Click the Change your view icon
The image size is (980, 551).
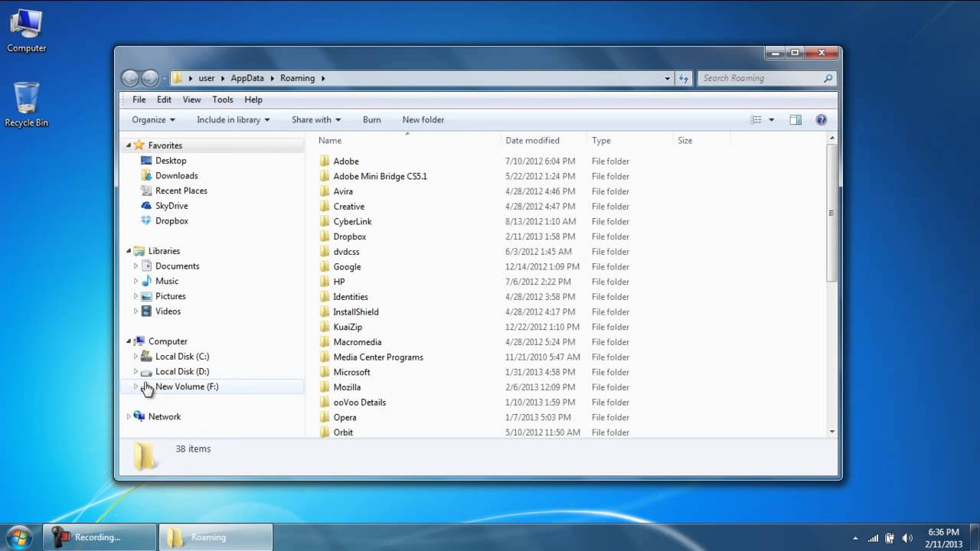(x=756, y=120)
